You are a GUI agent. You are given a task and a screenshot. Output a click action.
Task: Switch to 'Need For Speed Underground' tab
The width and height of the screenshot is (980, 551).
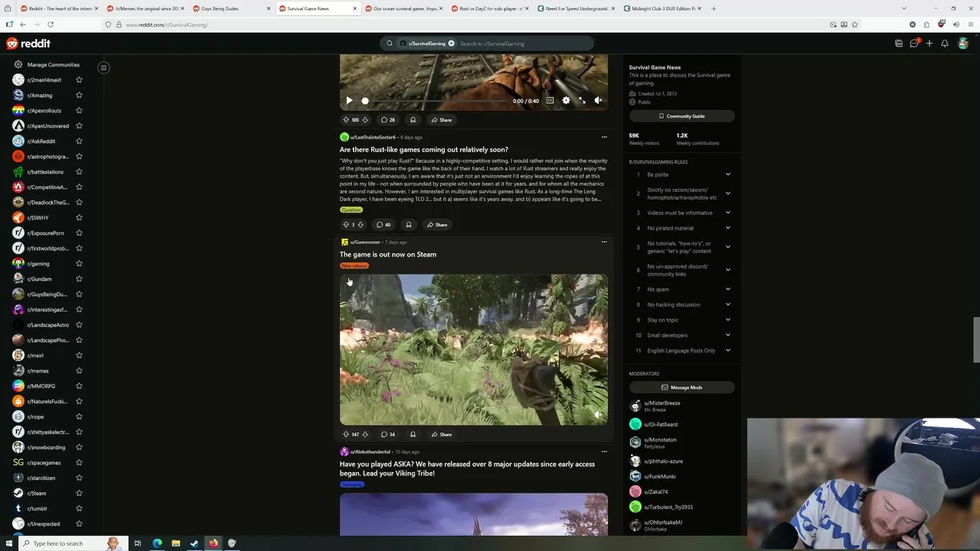coord(577,8)
